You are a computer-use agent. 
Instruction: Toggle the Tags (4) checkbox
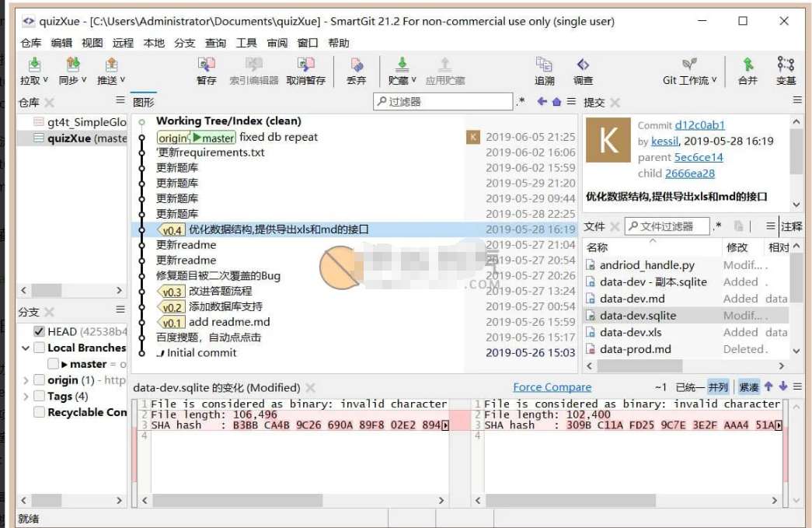pyautogui.click(x=39, y=396)
